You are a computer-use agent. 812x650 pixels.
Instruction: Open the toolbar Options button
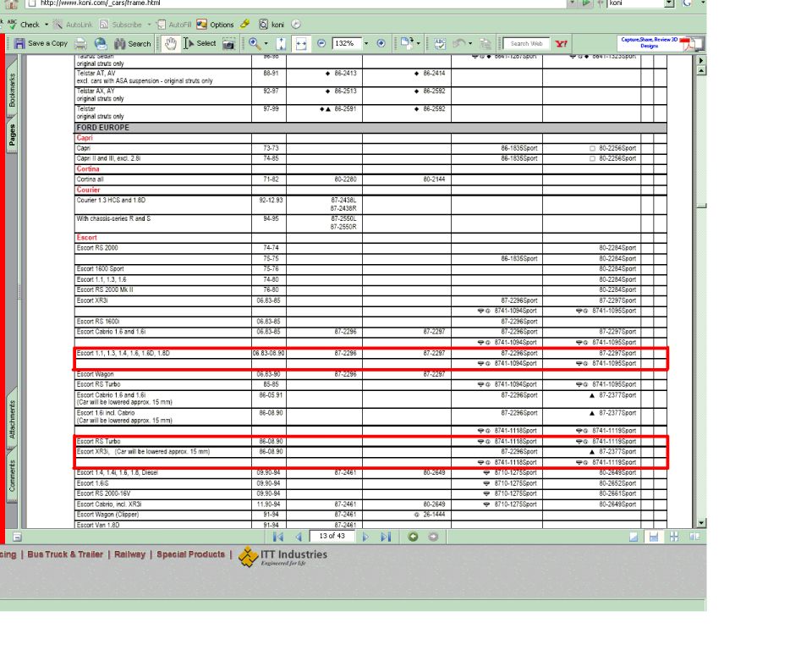point(215,25)
